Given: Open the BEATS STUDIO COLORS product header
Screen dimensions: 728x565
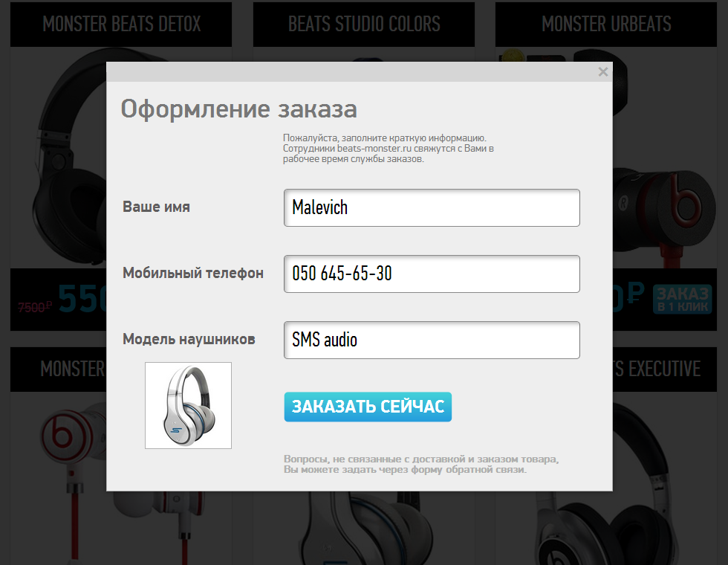Looking at the screenshot, I should [x=363, y=24].
